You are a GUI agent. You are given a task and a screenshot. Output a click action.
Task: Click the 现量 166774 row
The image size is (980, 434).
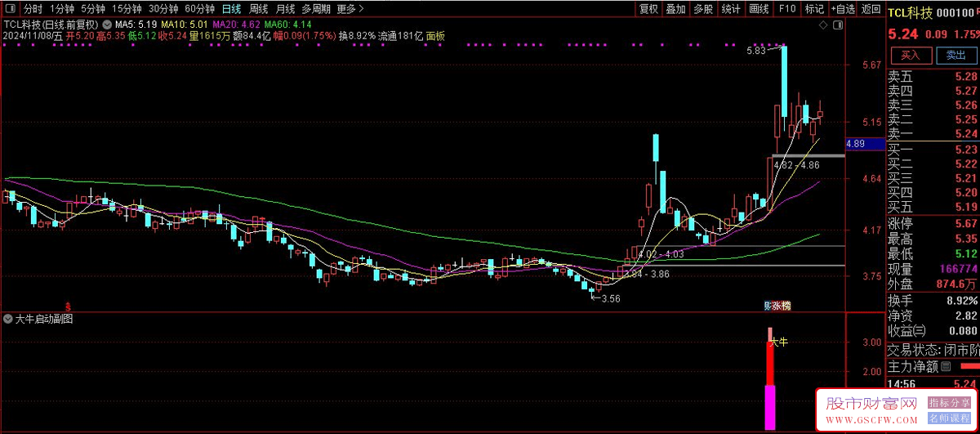[x=933, y=269]
